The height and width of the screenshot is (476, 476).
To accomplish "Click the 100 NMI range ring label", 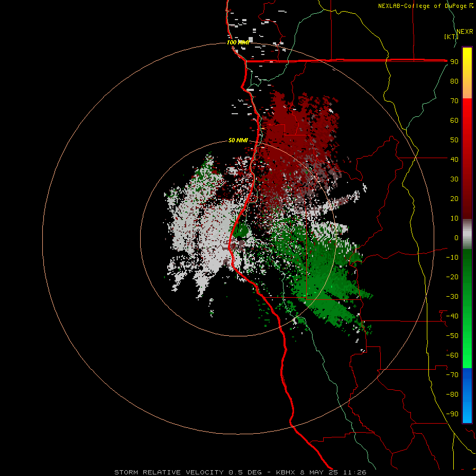I will pyautogui.click(x=238, y=42).
